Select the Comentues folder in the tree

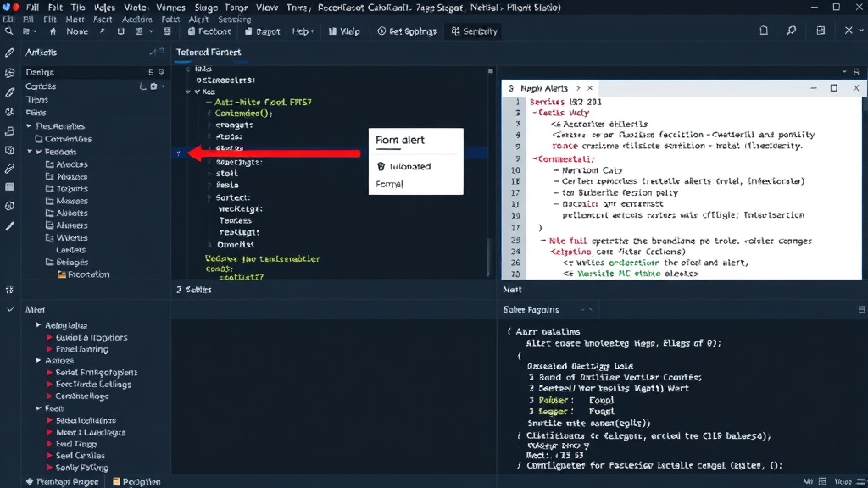pyautogui.click(x=63, y=139)
